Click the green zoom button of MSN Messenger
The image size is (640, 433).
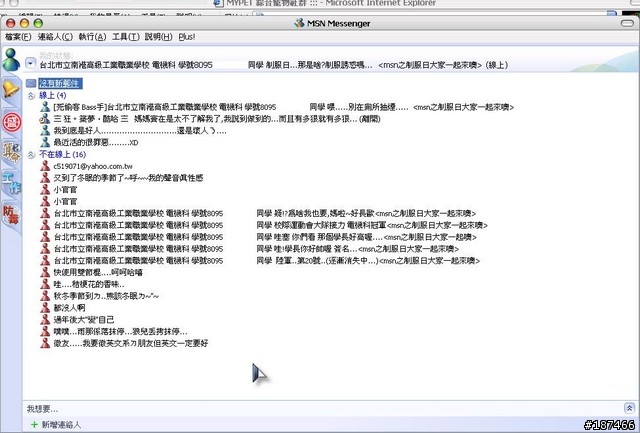point(38,23)
